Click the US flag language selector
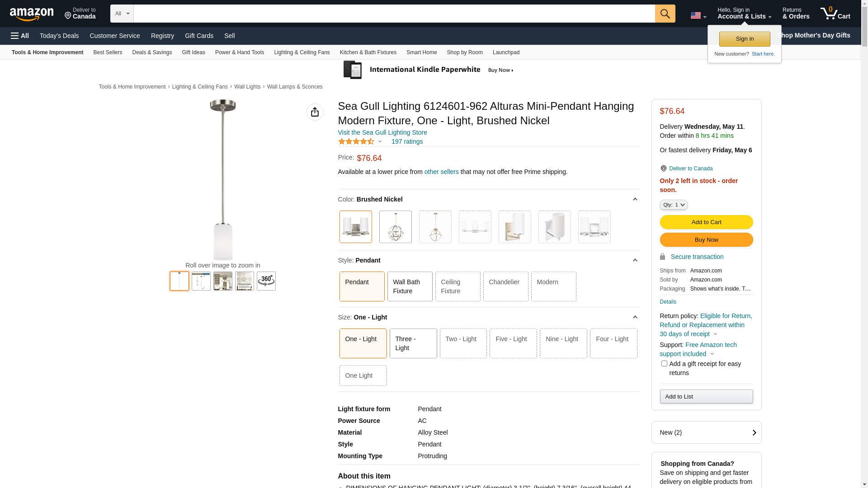Screen dimensions: 868x488 698,15
